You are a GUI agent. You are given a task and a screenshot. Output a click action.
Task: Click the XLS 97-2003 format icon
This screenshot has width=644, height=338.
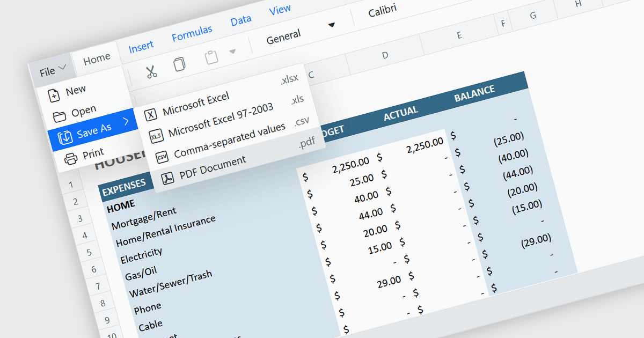pyautogui.click(x=156, y=136)
